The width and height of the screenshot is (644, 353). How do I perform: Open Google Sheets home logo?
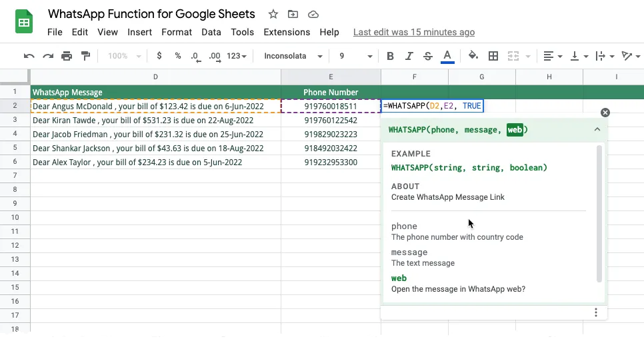[x=25, y=22]
